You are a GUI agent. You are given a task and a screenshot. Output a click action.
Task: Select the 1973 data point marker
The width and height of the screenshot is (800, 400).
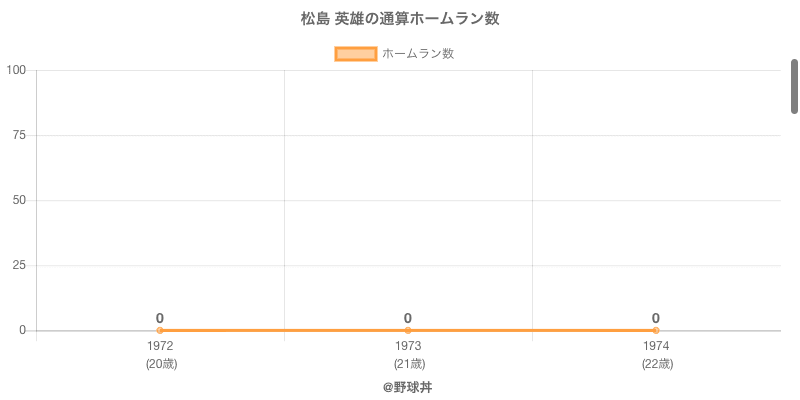(408, 330)
